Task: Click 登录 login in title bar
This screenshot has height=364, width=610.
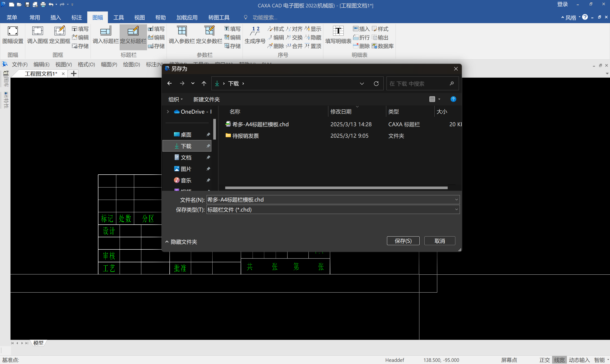Action: tap(562, 5)
